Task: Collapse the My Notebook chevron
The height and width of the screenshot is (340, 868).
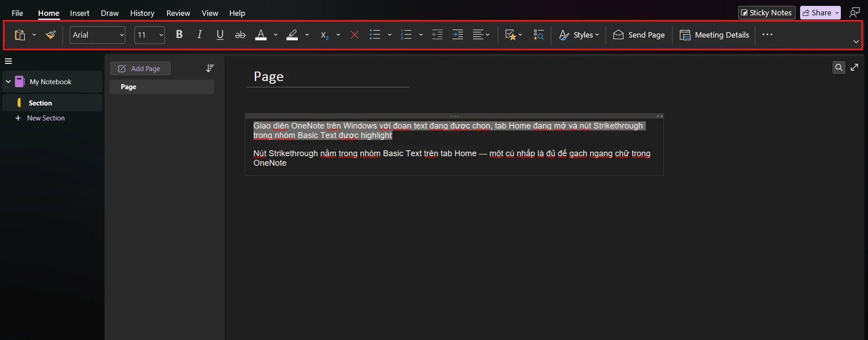Action: click(8, 81)
